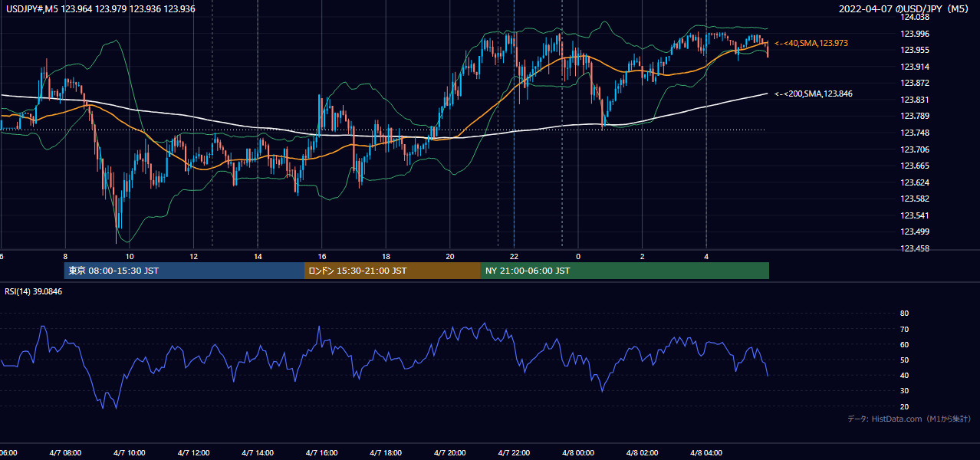Image resolution: width=980 pixels, height=460 pixels.
Task: Click price axis value 123.789
Action: point(914,117)
